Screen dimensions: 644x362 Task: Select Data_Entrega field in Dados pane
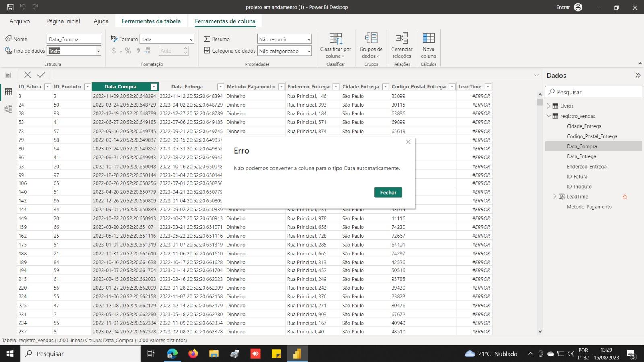[x=581, y=156]
